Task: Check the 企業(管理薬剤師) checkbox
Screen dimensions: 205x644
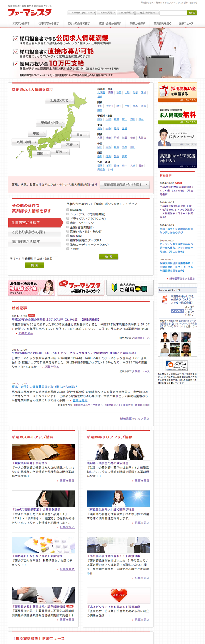Action: pos(68,227)
